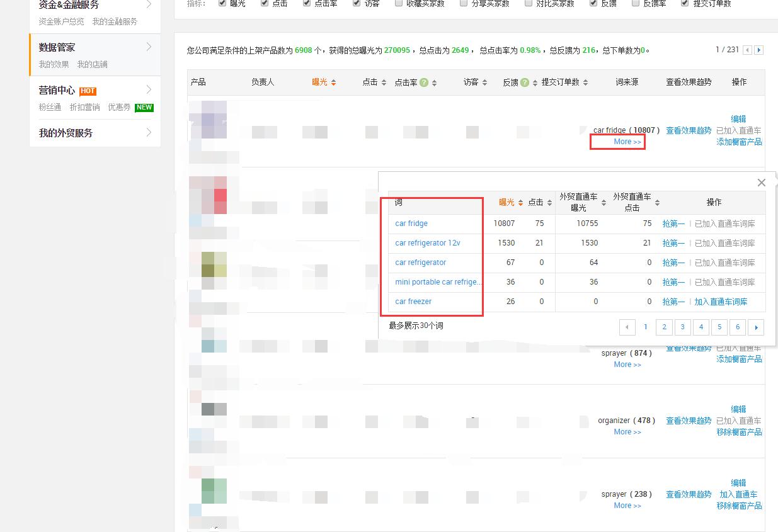
Task: Click the HOT badge beside 营销中心
Action: (x=87, y=91)
